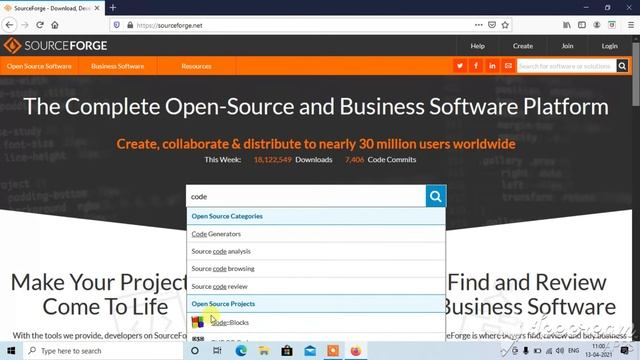This screenshot has height=360, width=640.
Task: Open the tracking protection shield in address bar
Action: click(117, 25)
